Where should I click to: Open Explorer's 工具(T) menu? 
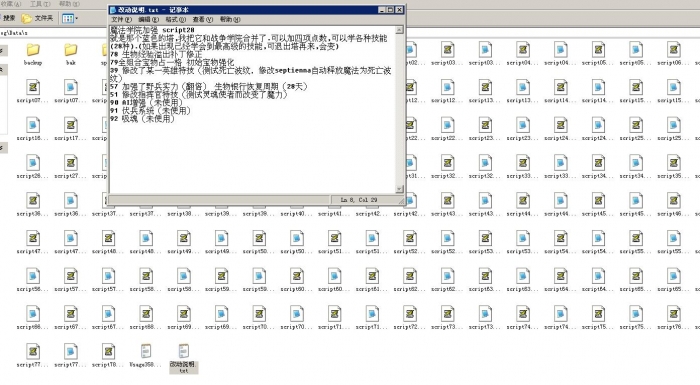tap(40, 4)
